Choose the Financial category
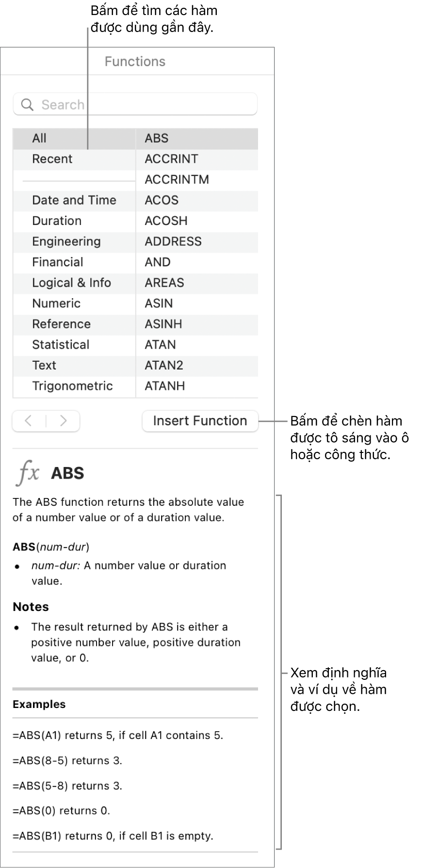This screenshot has width=422, height=868. click(57, 262)
